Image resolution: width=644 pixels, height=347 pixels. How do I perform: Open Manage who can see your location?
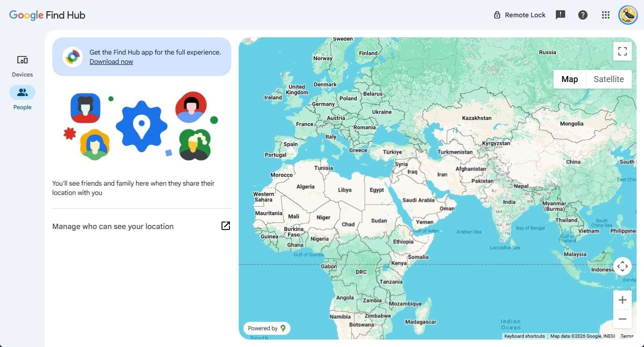(x=142, y=226)
